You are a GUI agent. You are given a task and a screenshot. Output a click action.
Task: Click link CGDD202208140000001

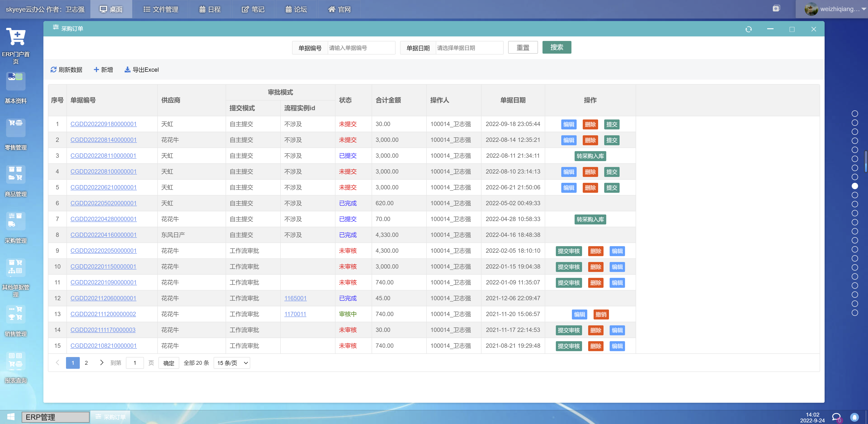pyautogui.click(x=103, y=140)
